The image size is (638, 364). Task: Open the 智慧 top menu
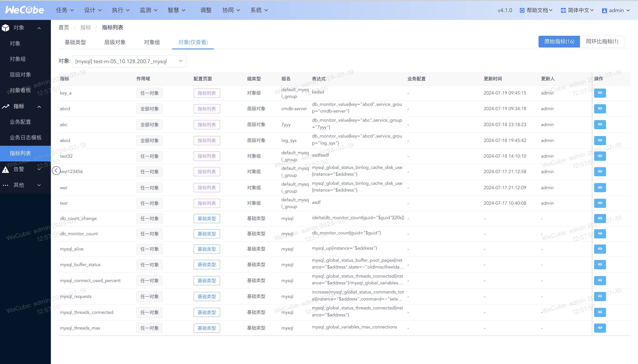pyautogui.click(x=176, y=10)
